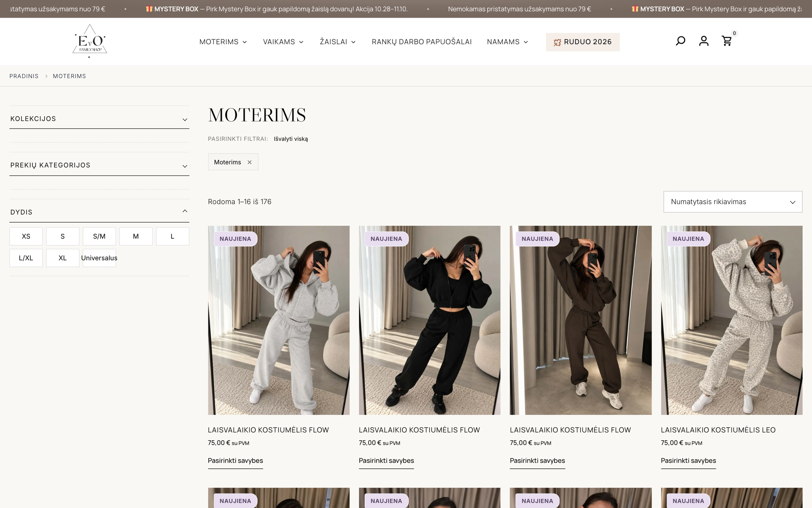Remove the Moterims filter chip with X
Image resolution: width=812 pixels, height=508 pixels.
(250, 162)
